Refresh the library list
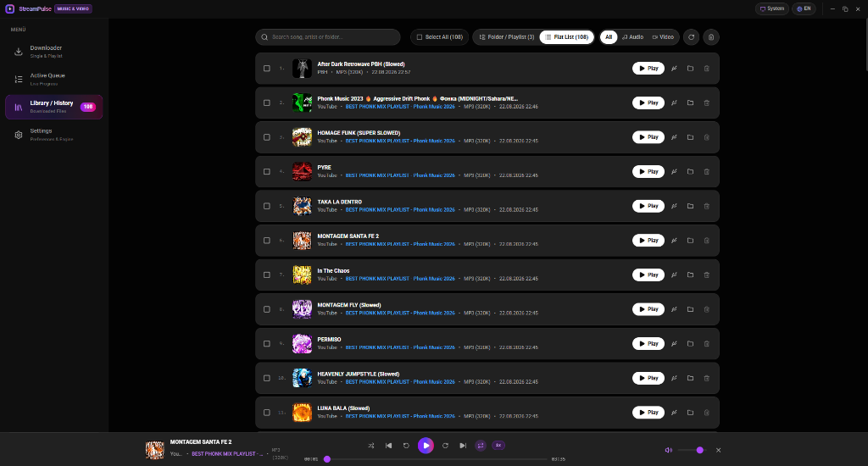The height and width of the screenshot is (466, 868). pos(692,37)
